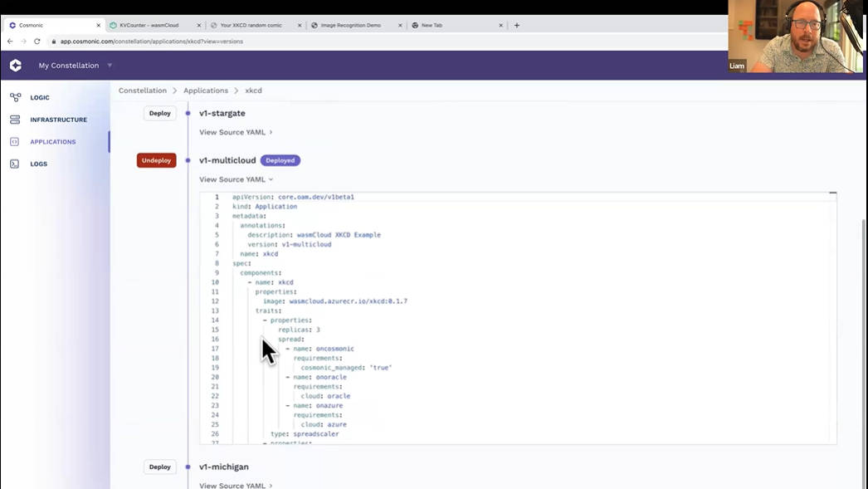The width and height of the screenshot is (868, 489).
Task: Expand View Source YAML under v1-stargate
Action: 236,132
